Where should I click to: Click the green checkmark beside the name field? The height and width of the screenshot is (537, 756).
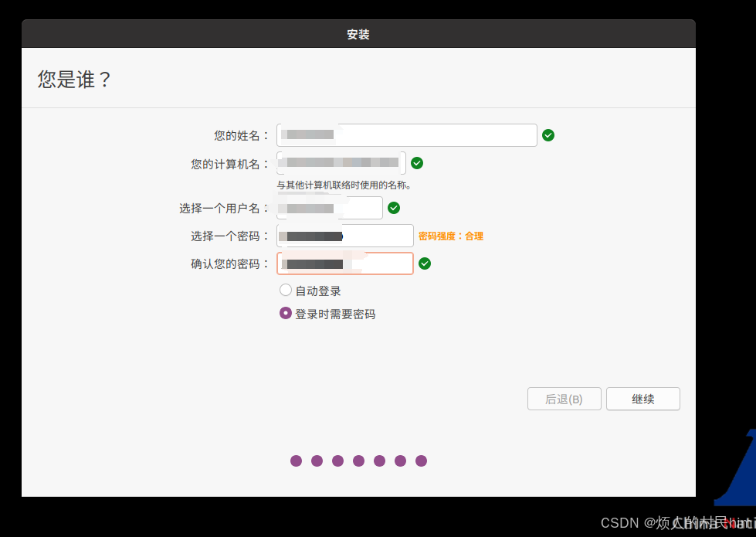[x=548, y=135]
